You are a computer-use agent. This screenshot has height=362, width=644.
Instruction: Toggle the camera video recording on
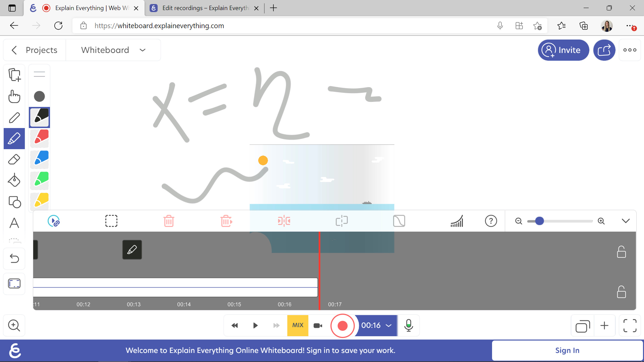(318, 325)
